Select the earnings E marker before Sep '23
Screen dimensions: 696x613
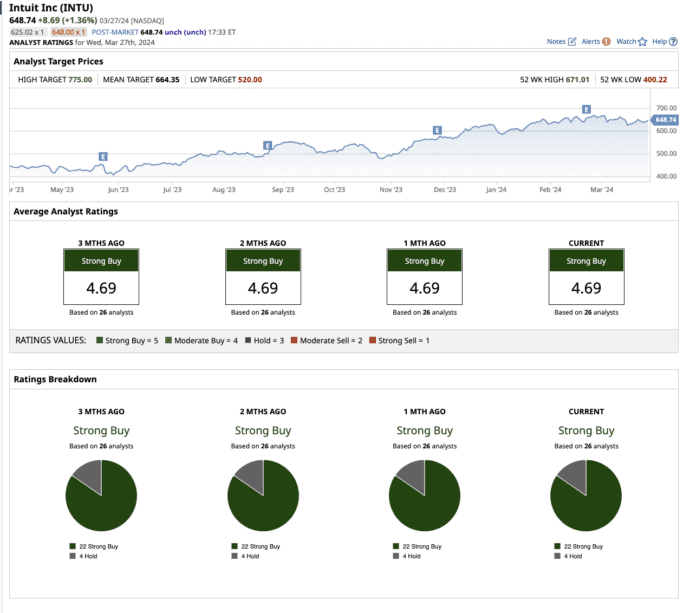coord(267,145)
